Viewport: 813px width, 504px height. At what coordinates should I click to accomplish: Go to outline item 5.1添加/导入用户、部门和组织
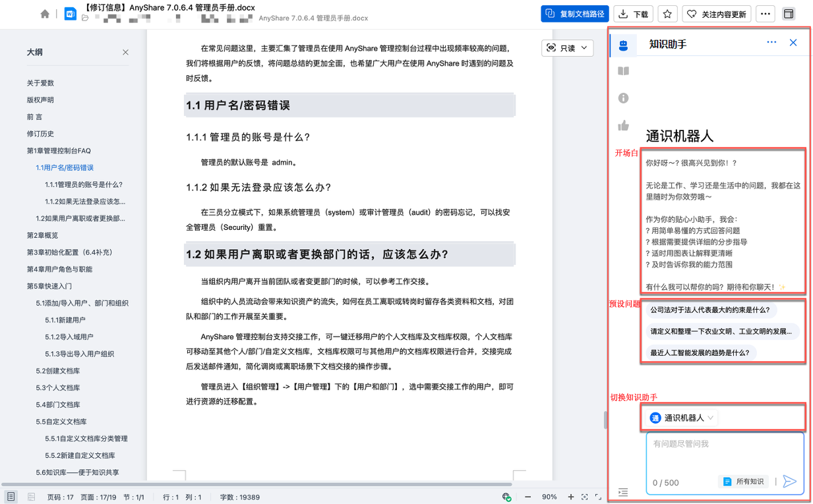82,303
